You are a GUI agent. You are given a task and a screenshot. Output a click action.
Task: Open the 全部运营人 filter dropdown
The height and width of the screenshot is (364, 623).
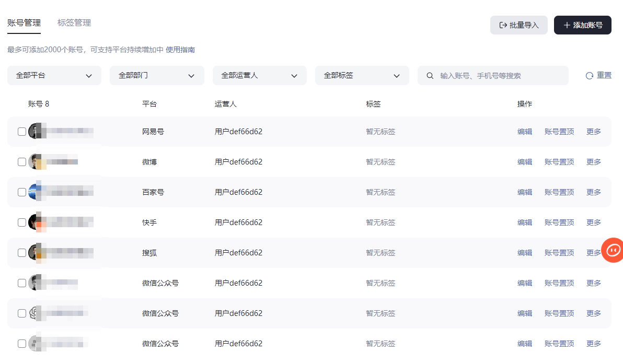tap(259, 76)
